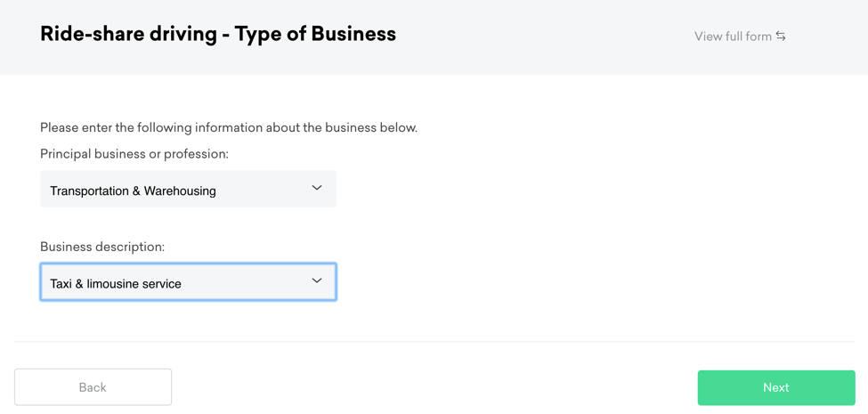Image resolution: width=868 pixels, height=414 pixels.
Task: Click the horizontal divider line above Back button
Action: pos(434,342)
